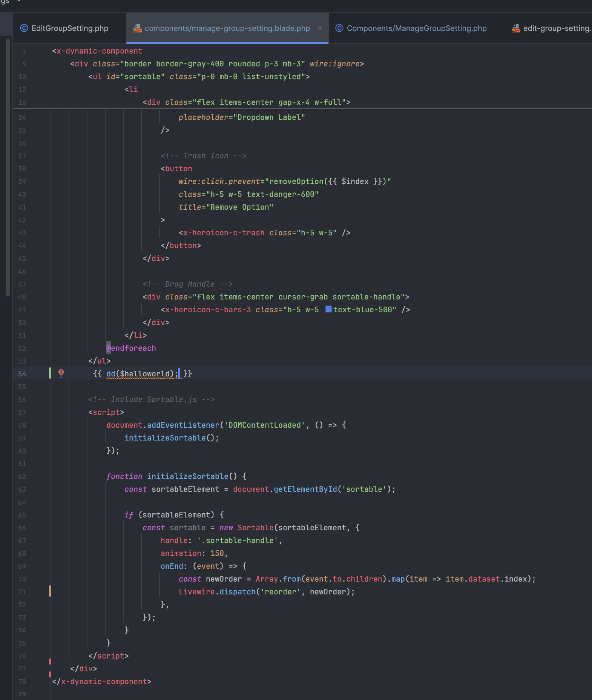Click the removeOption({{ $index }}) attribute value
Image resolution: width=592 pixels, height=700 pixels.
328,181
